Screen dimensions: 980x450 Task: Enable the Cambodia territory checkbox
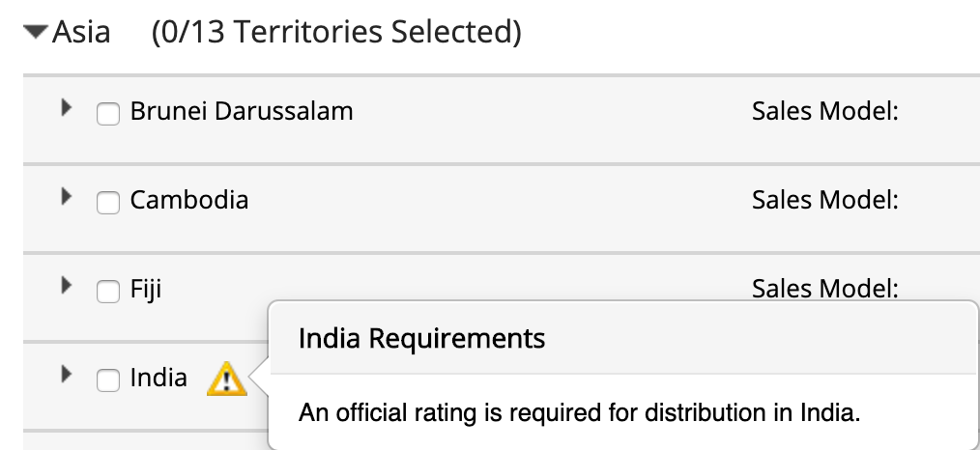coord(108,202)
